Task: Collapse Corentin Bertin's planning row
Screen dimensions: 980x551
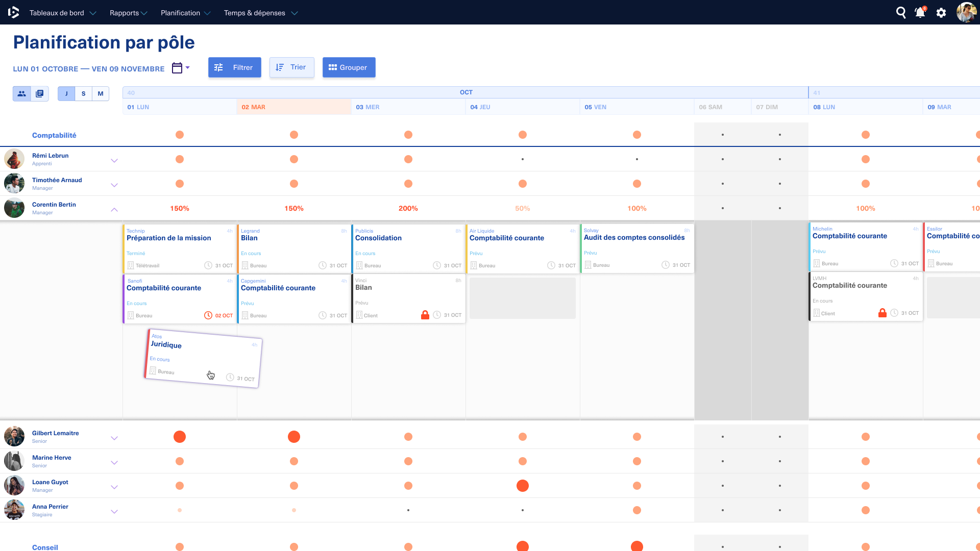Action: [114, 209]
